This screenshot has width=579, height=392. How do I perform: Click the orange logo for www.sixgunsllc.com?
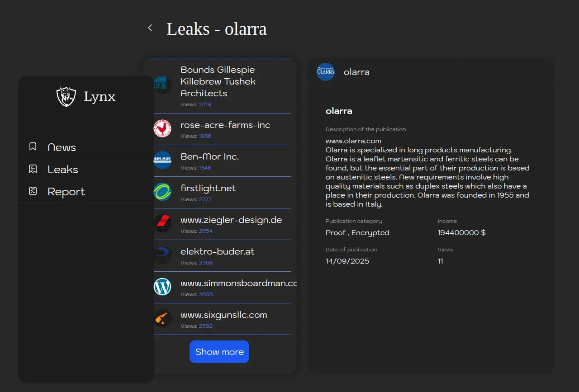[162, 318]
